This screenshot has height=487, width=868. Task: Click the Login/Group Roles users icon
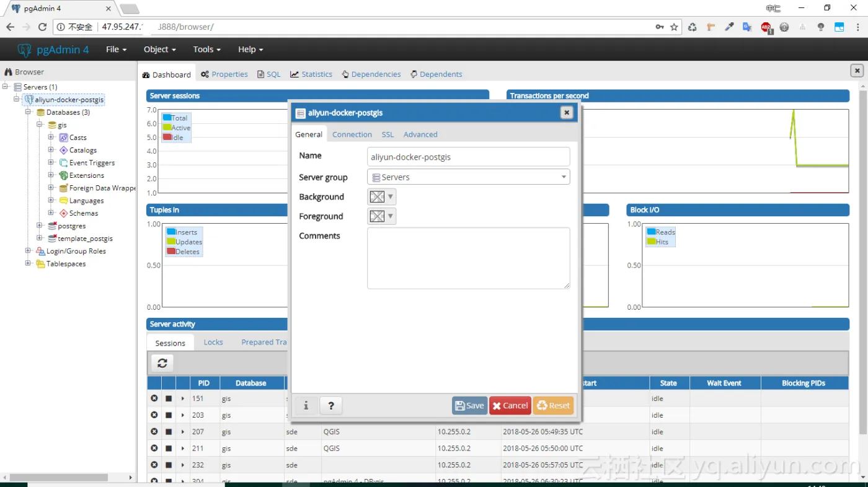pyautogui.click(x=40, y=251)
